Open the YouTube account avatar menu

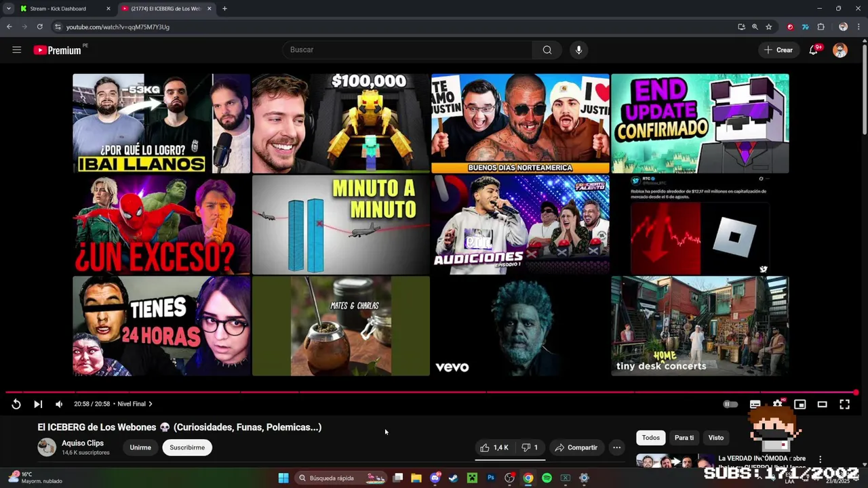840,50
